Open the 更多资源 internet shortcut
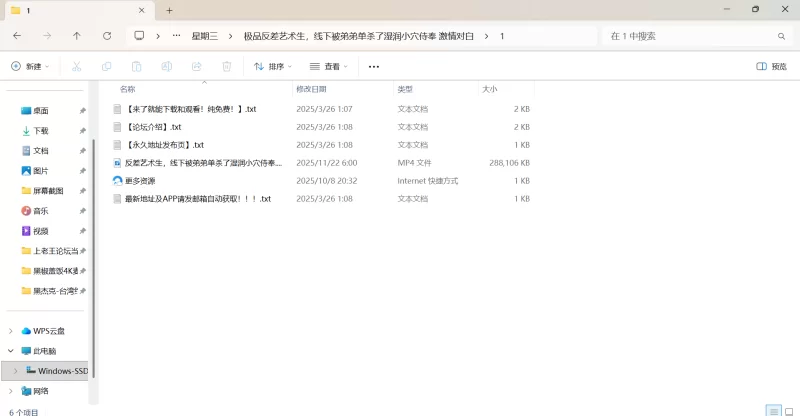The height and width of the screenshot is (416, 800). (x=140, y=181)
